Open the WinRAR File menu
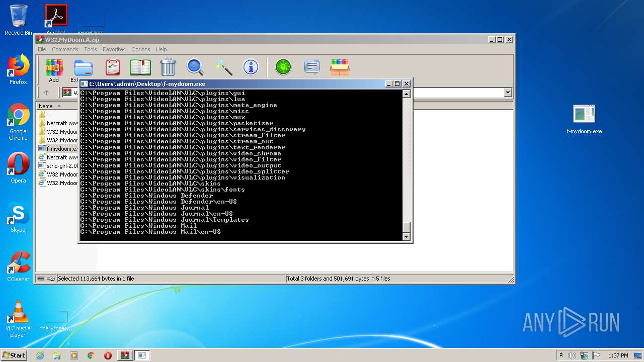Viewport: 644px width, 362px height. pos(42,49)
